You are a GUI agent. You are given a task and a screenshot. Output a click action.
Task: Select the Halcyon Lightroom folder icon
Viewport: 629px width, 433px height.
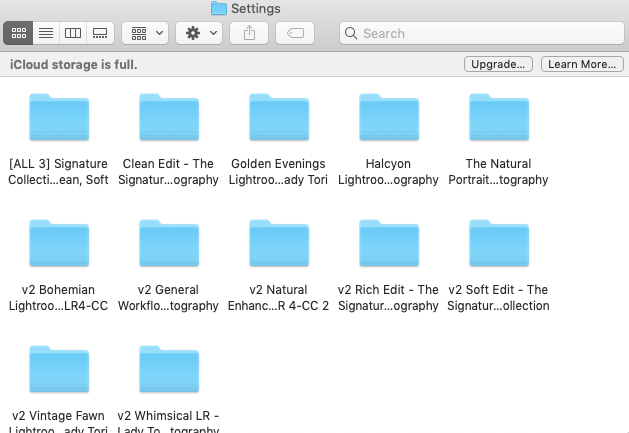389,117
